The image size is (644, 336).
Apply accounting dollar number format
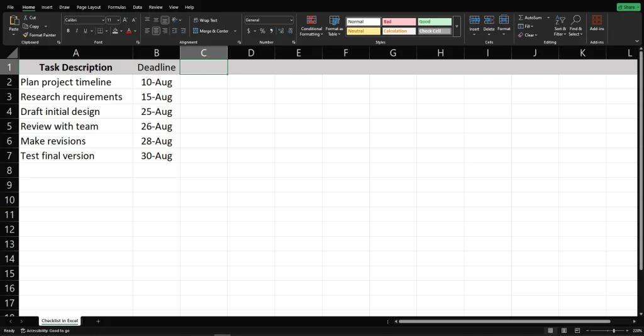tap(248, 31)
